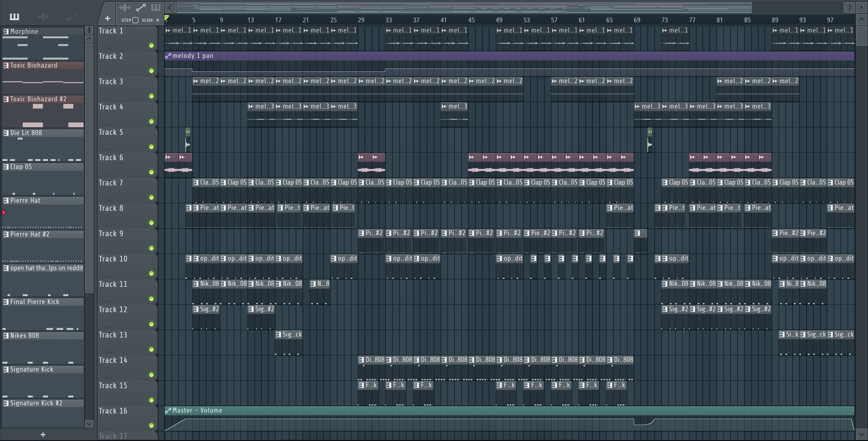Click the Nikes 808 pattern icon
The height and width of the screenshot is (441, 868).
pyautogui.click(x=6, y=335)
